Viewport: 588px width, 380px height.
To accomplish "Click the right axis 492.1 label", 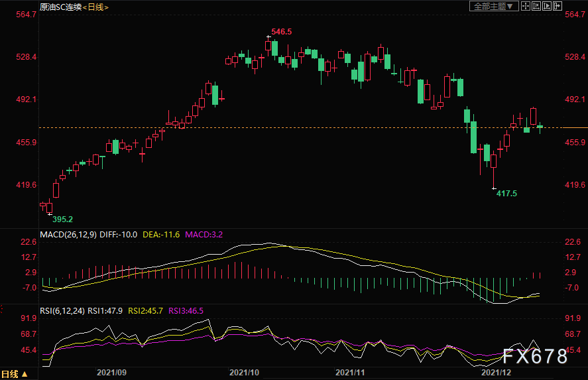I will (575, 99).
